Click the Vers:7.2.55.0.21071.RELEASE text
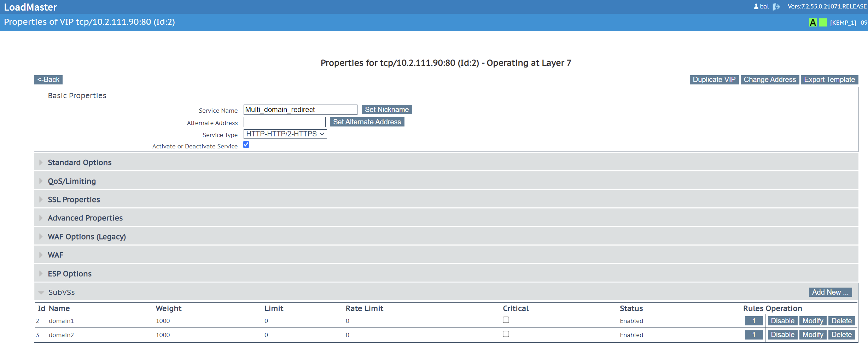The height and width of the screenshot is (348, 868). tap(827, 7)
